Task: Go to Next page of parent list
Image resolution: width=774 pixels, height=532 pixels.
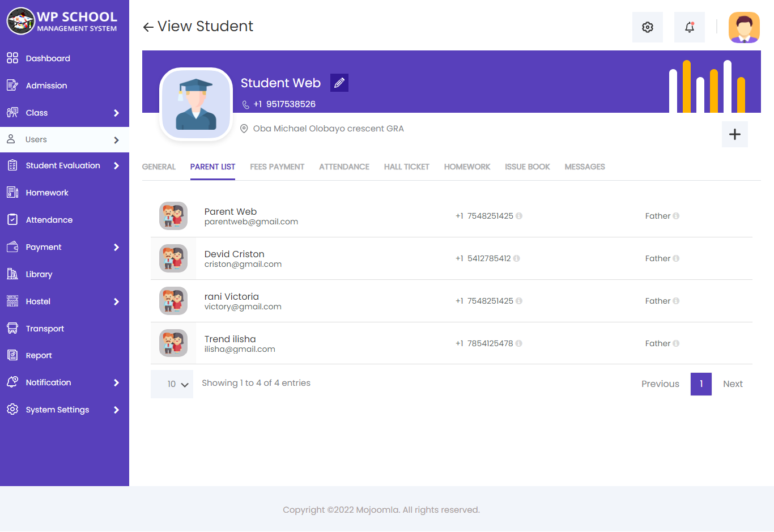Action: click(x=732, y=384)
